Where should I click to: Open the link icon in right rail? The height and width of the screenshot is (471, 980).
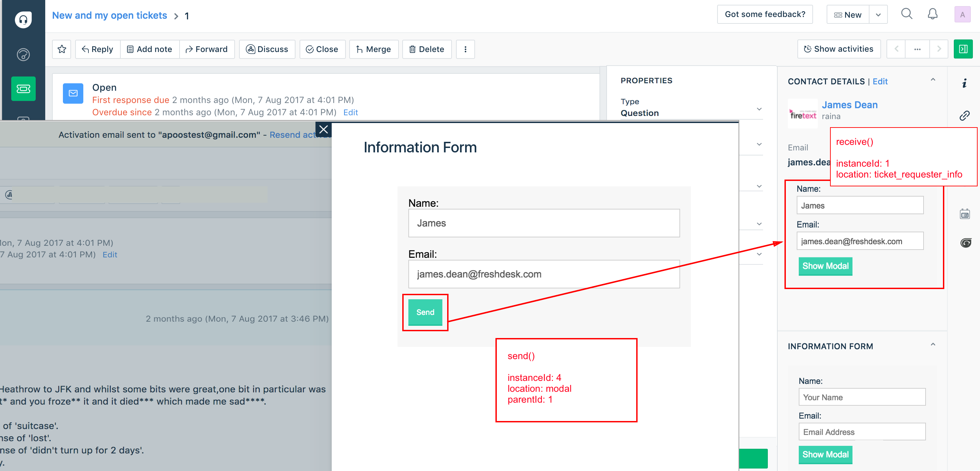[x=964, y=115]
